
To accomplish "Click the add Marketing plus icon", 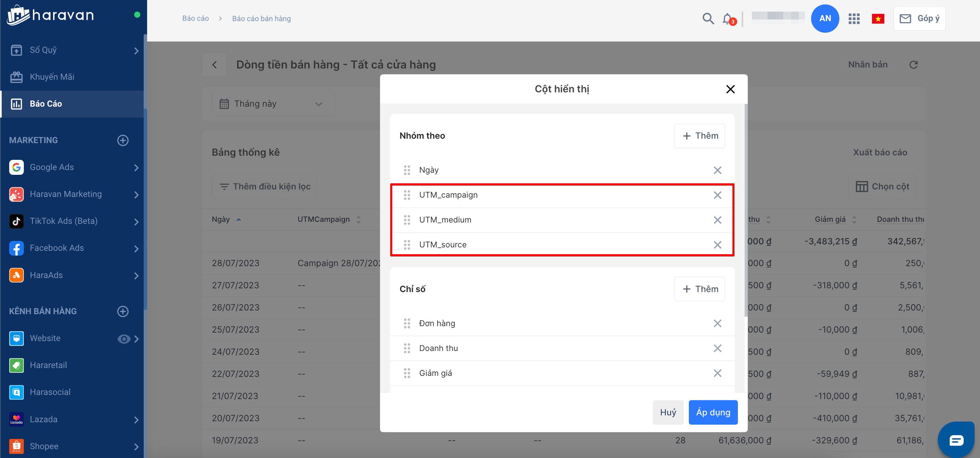I will pyautogui.click(x=123, y=140).
